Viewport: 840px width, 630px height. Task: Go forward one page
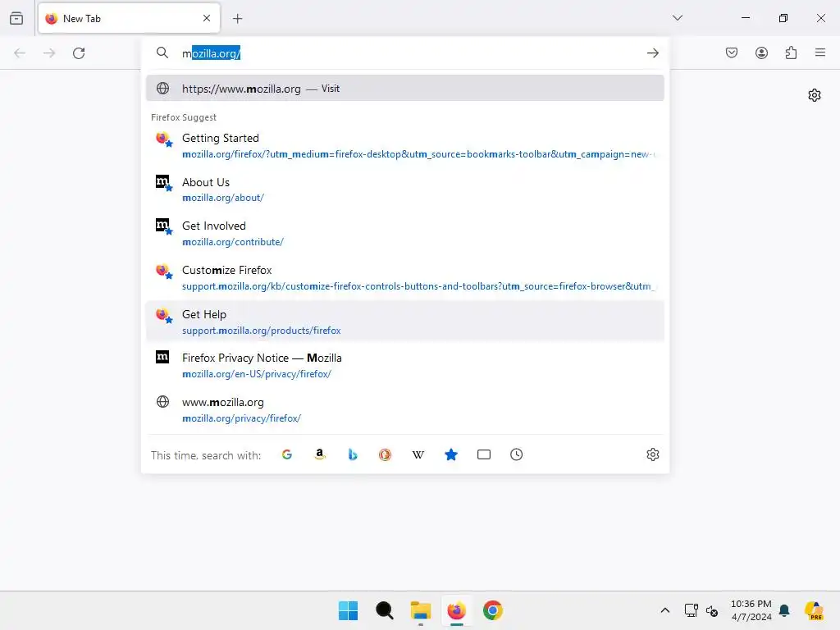[x=49, y=53]
